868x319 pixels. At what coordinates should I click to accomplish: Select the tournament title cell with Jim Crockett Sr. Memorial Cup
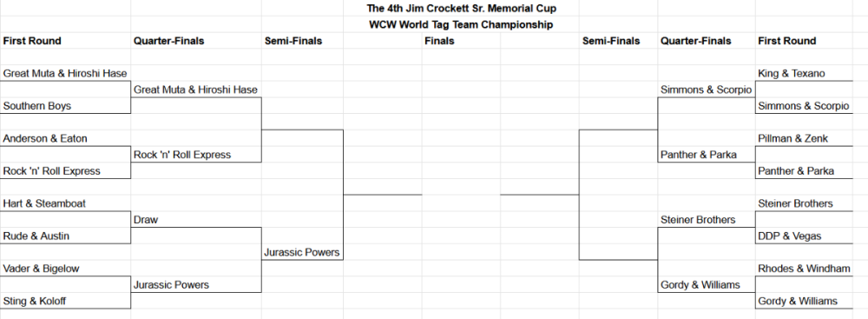[461, 9]
